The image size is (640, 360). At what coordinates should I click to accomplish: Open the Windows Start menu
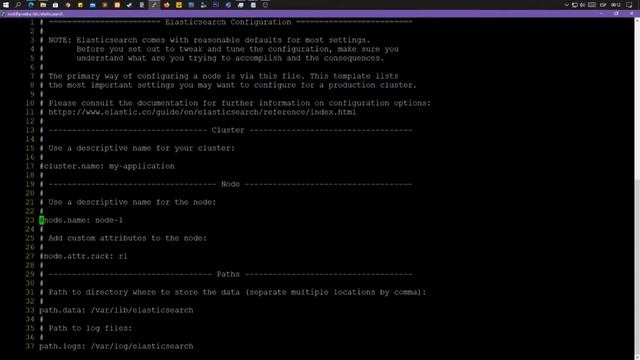6,5
